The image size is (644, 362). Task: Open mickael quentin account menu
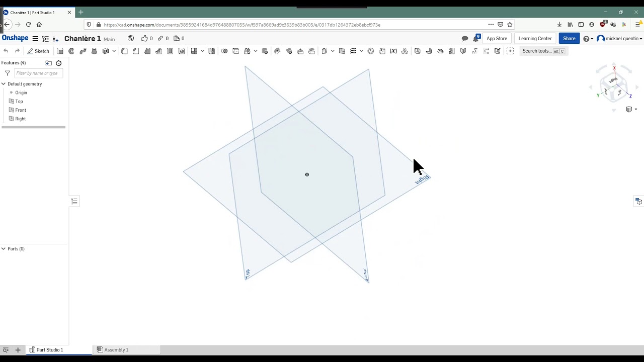(619, 39)
